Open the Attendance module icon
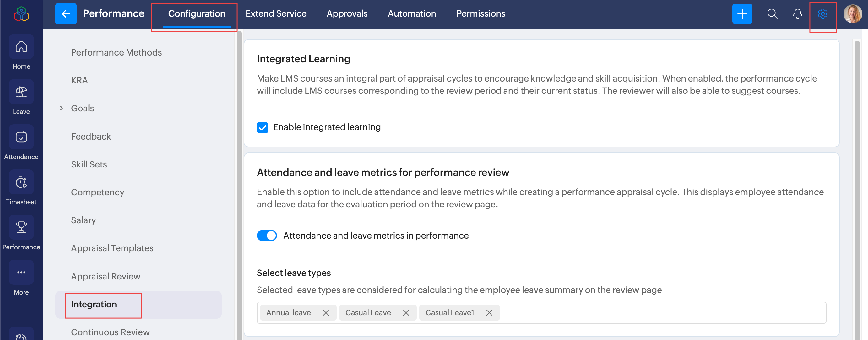The height and width of the screenshot is (340, 868). 21,137
